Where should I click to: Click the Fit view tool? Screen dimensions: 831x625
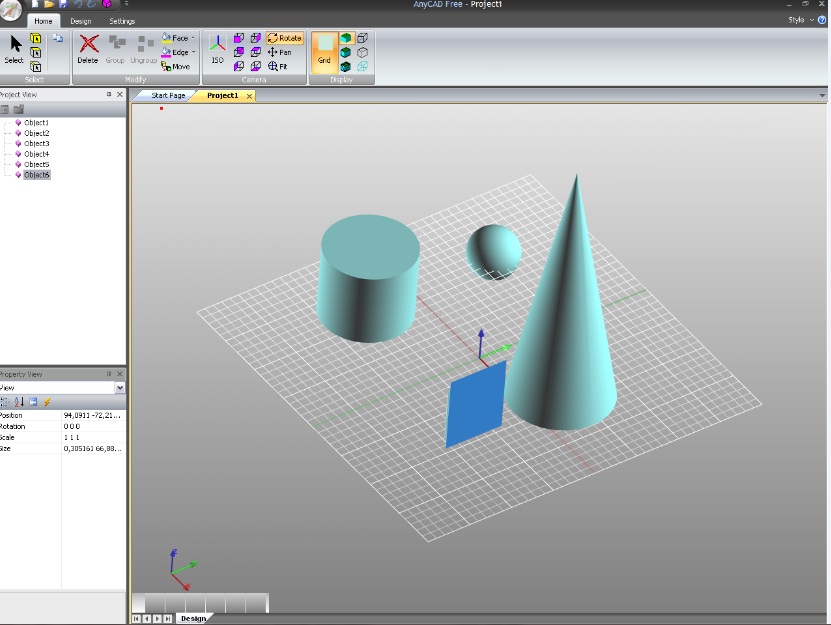pyautogui.click(x=278, y=66)
